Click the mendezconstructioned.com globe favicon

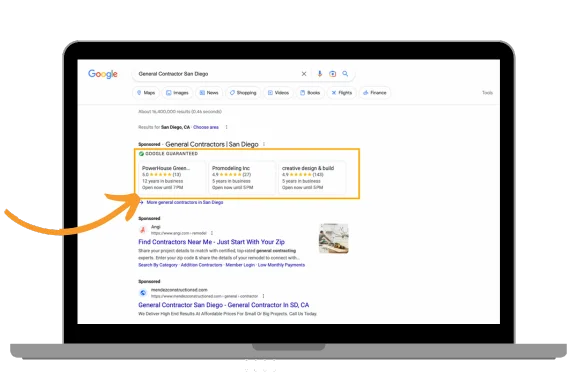point(143,293)
